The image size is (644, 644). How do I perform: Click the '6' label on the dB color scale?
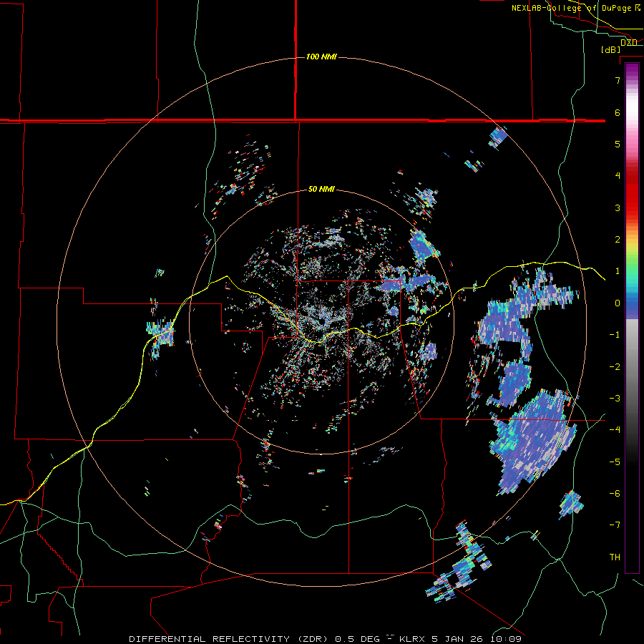click(618, 112)
